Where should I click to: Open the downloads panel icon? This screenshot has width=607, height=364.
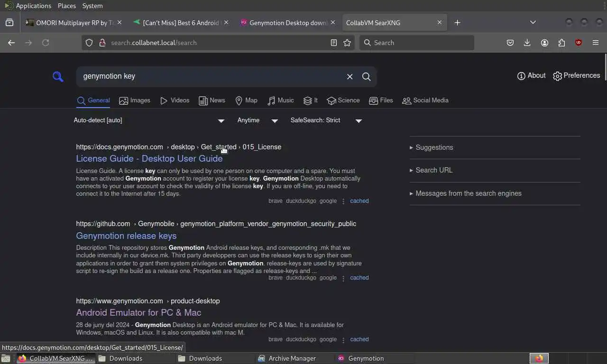[527, 43]
